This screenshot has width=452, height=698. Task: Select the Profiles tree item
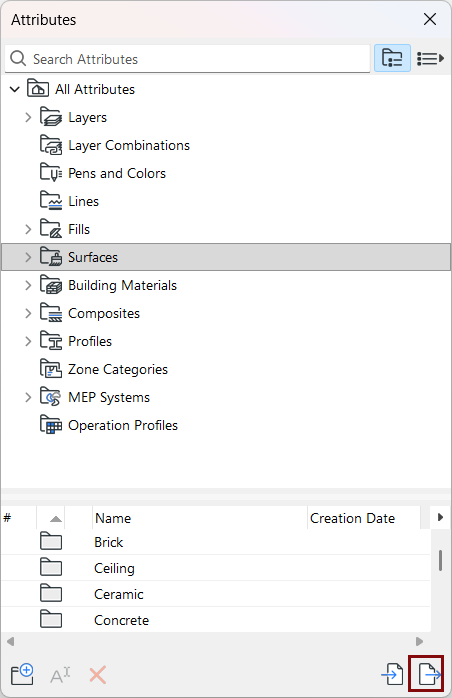pyautogui.click(x=90, y=341)
